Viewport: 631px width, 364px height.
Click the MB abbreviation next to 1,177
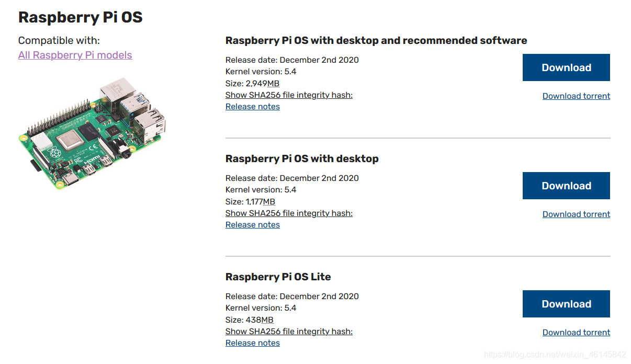coord(269,202)
